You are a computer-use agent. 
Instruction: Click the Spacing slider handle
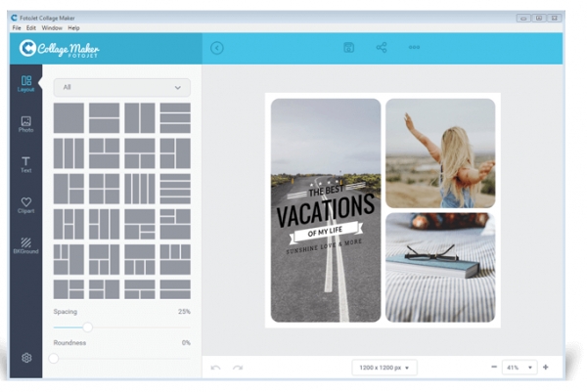(87, 327)
